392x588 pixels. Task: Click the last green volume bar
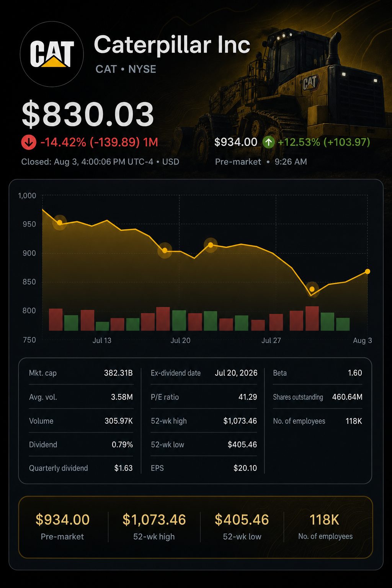coord(343,324)
